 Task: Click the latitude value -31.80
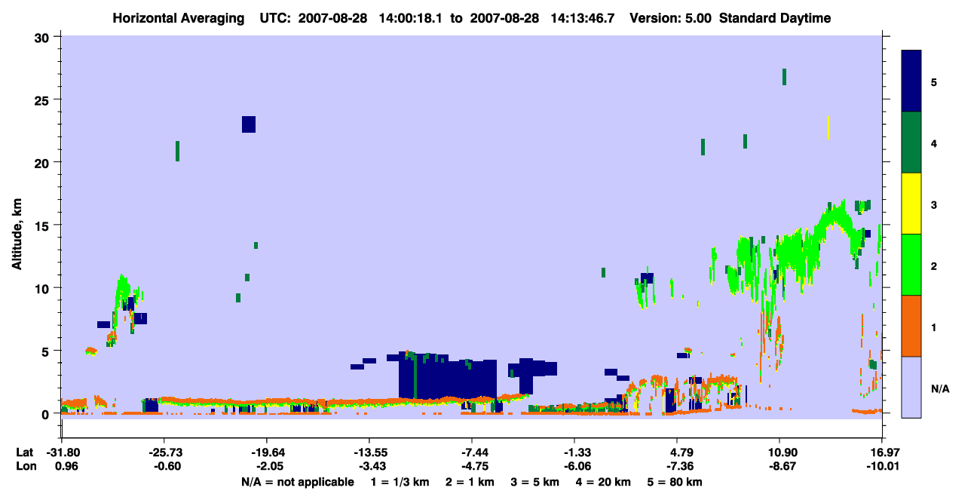tap(62, 452)
